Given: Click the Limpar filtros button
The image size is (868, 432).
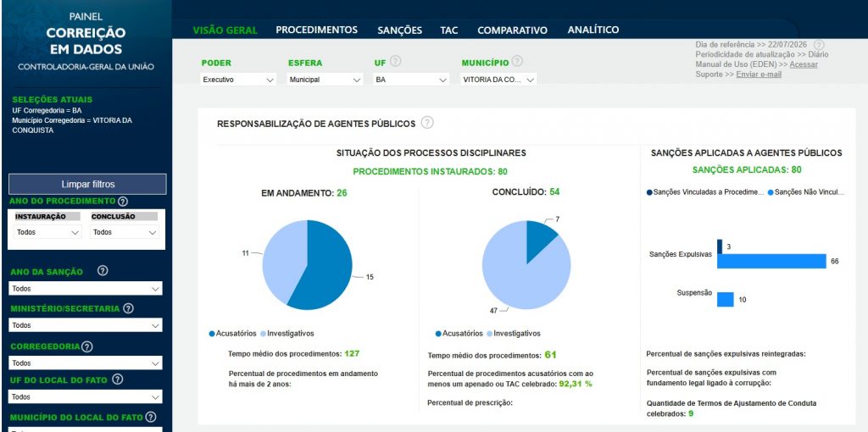Looking at the screenshot, I should tap(87, 184).
